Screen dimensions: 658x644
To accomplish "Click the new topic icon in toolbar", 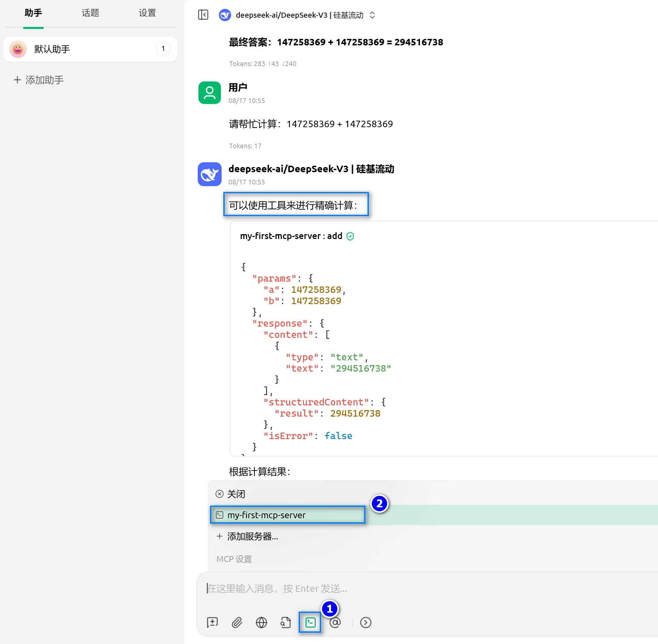I will [x=212, y=623].
